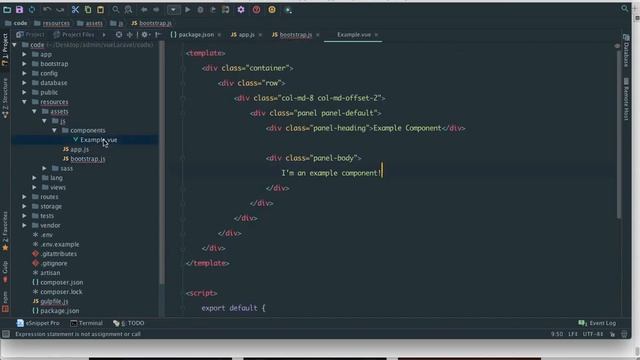Click the resources breadcrumb in navigation bar
Screen dimensions: 640x360
pos(52,23)
